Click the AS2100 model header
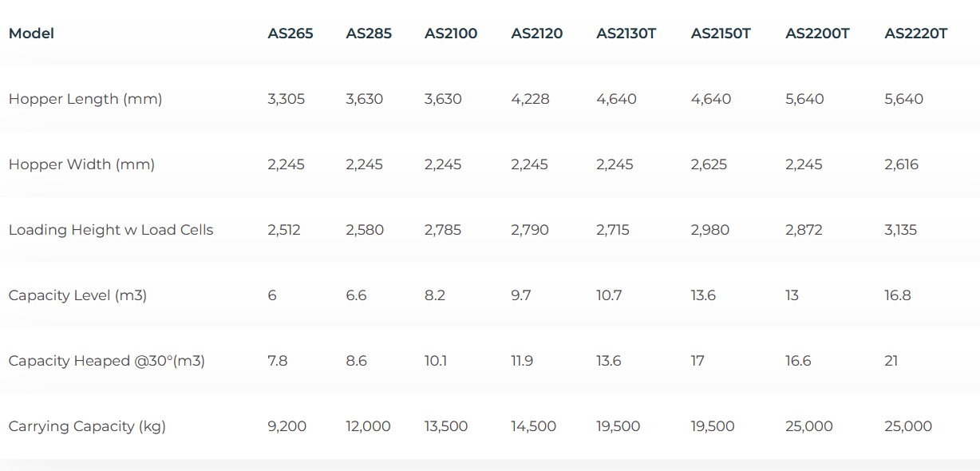 click(x=451, y=34)
